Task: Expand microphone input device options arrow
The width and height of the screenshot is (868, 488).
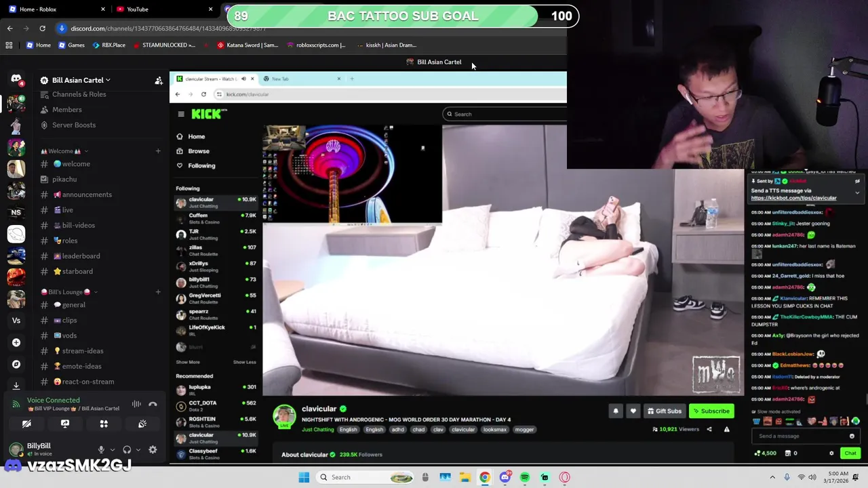Action: (113, 449)
